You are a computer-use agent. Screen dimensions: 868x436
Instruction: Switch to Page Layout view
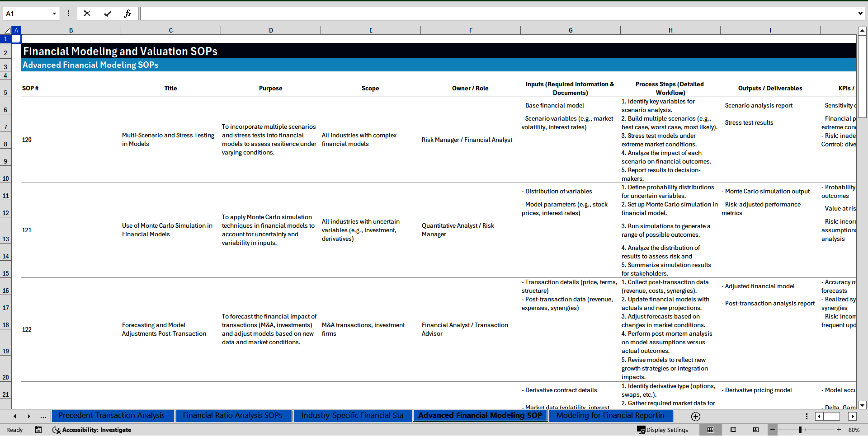(733, 430)
